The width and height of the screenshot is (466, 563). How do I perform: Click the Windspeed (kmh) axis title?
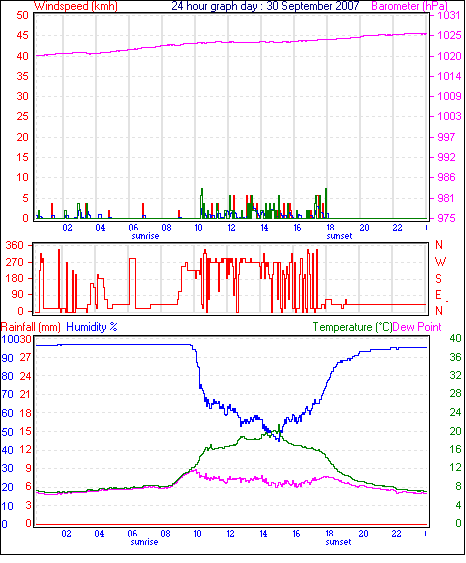point(76,6)
